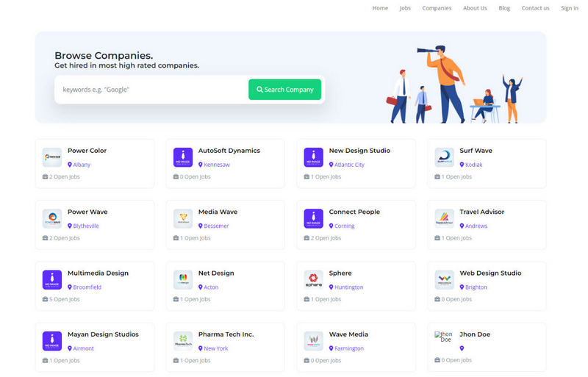Open the Wave Media company name
This screenshot has height=377, width=588.
[348, 334]
